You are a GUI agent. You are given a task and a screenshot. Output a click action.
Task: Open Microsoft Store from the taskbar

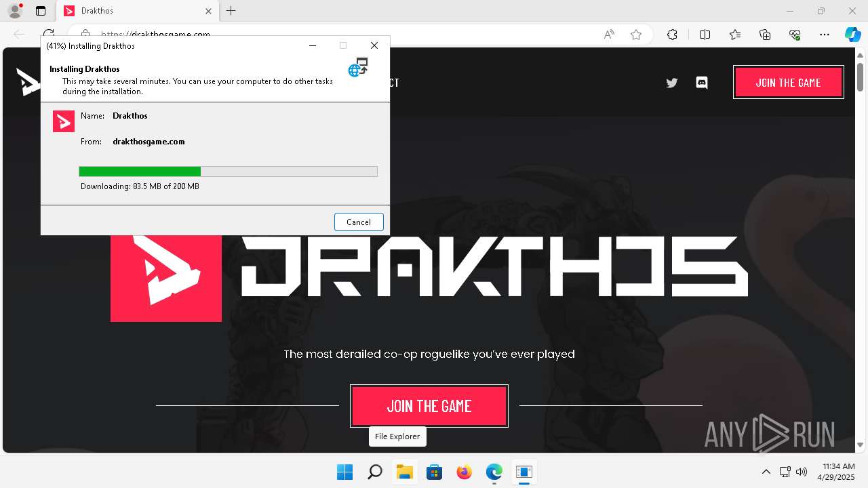[x=435, y=472]
